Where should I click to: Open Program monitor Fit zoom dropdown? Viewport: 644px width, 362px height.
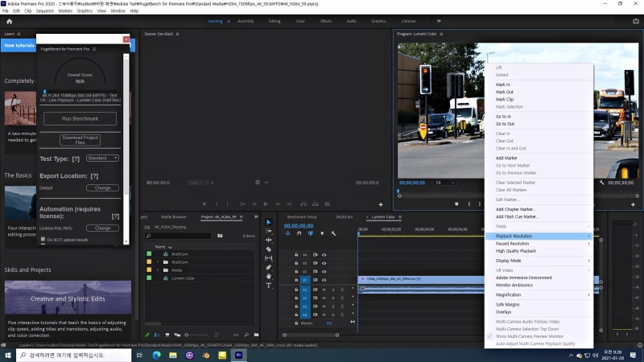click(445, 183)
